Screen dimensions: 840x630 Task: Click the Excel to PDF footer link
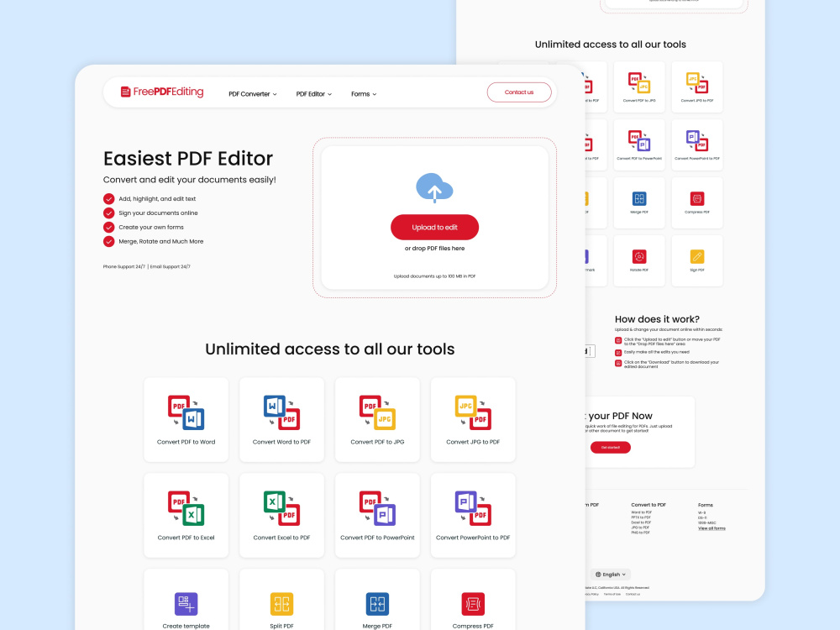pyautogui.click(x=641, y=522)
